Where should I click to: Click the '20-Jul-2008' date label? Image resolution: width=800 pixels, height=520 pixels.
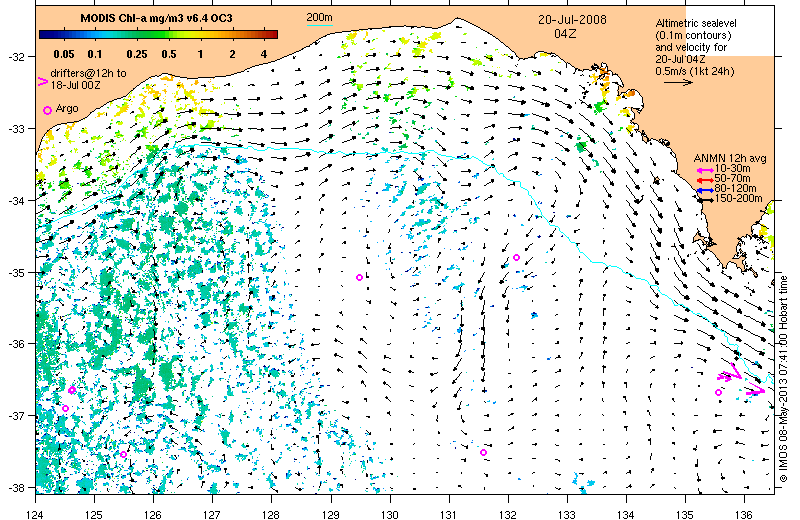(x=572, y=20)
